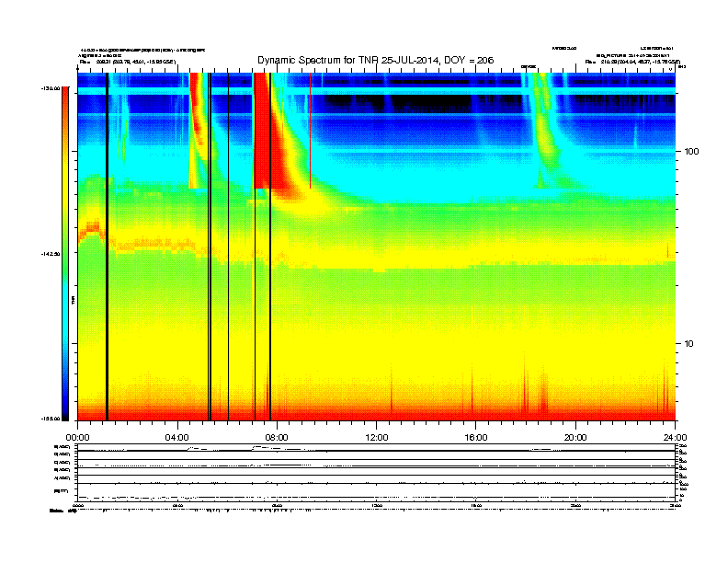Click the '100' frequency axis label
The image size is (728, 563).
(x=692, y=152)
